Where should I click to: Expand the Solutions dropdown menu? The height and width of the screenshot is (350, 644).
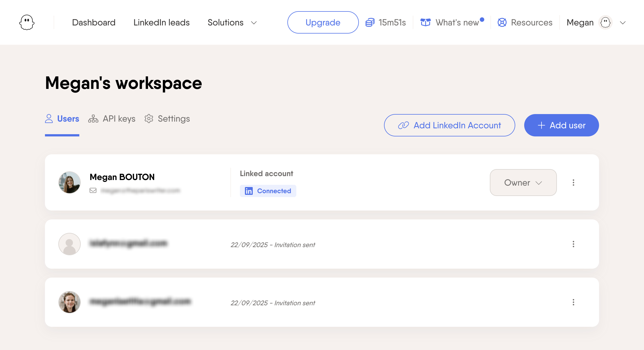point(232,22)
